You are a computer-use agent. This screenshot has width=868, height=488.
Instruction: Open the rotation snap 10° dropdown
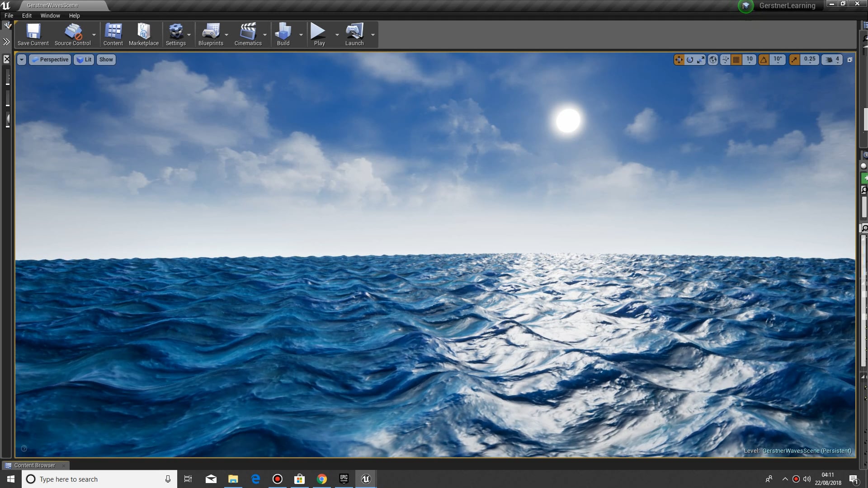(x=777, y=60)
